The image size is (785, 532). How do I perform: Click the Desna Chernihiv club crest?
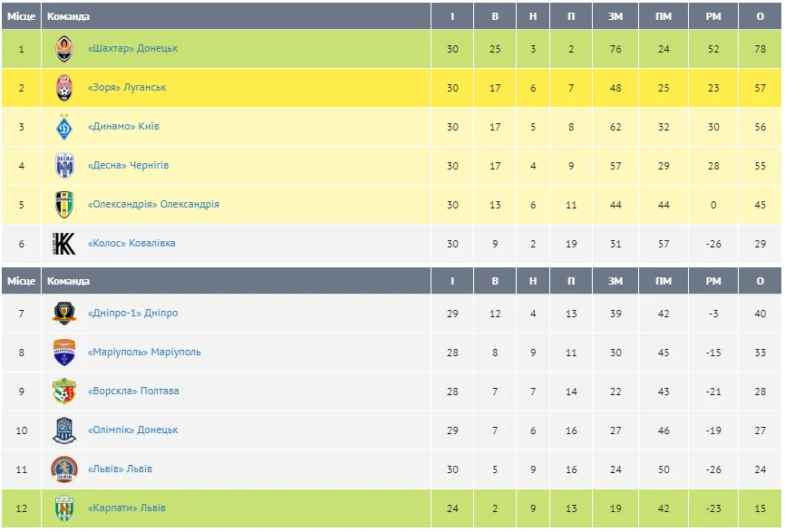pyautogui.click(x=63, y=166)
